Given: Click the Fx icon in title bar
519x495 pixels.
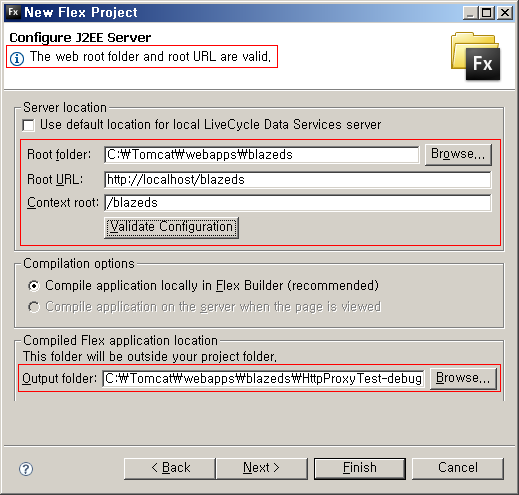Looking at the screenshot, I should click(13, 12).
